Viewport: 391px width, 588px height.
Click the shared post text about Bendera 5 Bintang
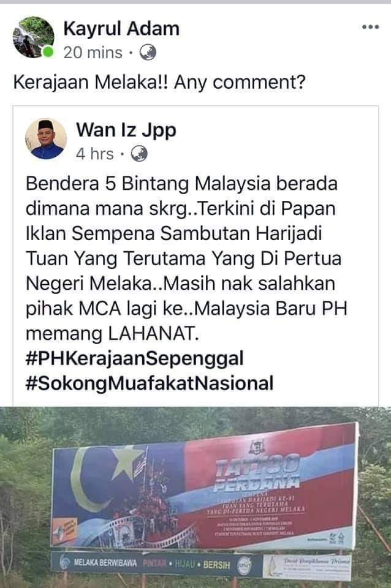(x=186, y=258)
